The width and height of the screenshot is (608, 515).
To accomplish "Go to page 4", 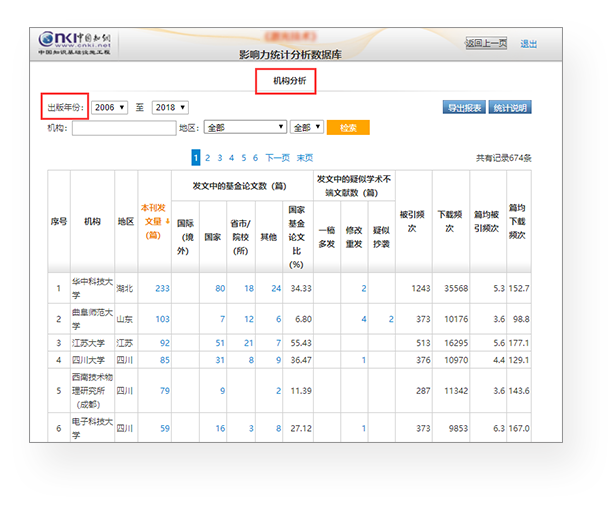I will point(231,158).
